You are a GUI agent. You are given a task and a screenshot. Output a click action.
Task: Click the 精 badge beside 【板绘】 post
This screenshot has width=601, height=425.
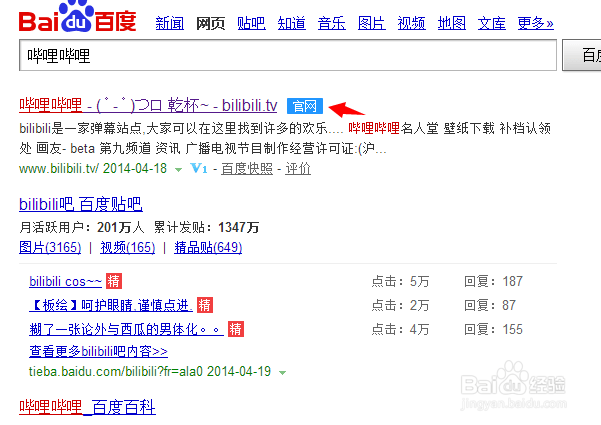click(205, 305)
